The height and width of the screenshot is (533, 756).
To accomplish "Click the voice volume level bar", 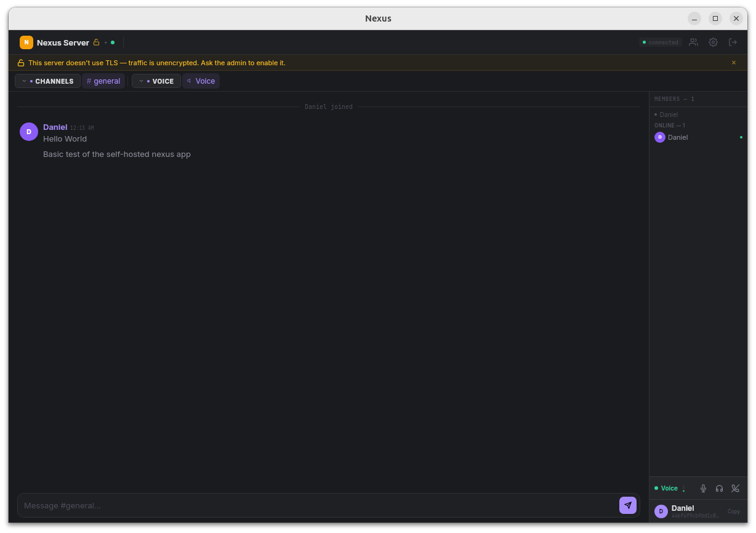I will tap(683, 488).
